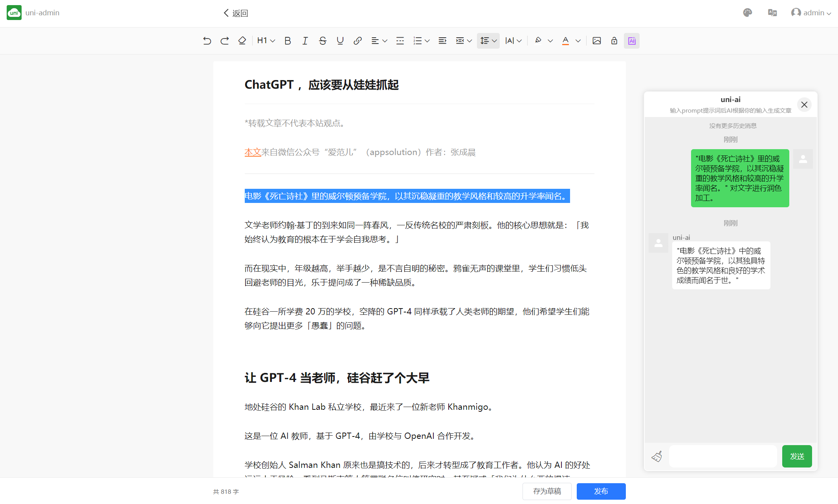Click the 没有更多历史消息 notice
Screen dimensions: 838x504
(x=733, y=126)
